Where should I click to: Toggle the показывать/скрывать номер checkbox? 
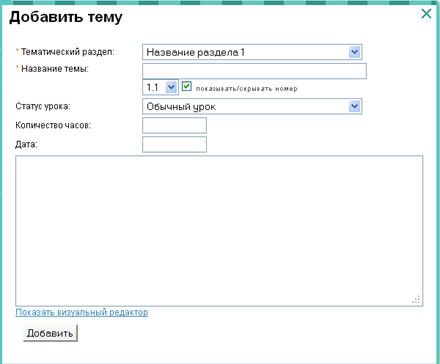[187, 86]
